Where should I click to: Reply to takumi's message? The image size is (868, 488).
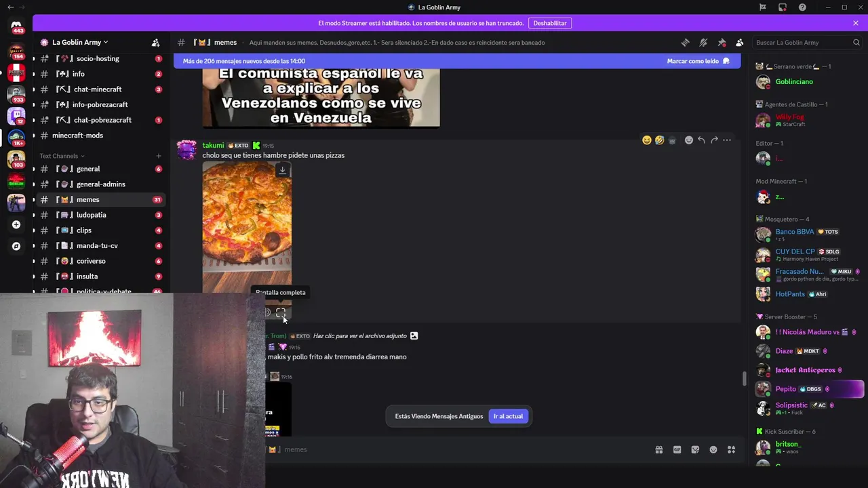(701, 140)
